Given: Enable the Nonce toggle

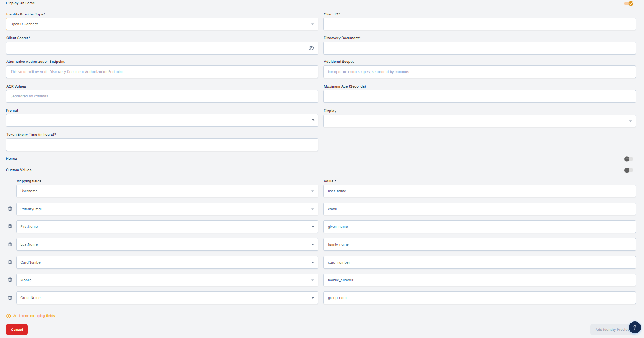Looking at the screenshot, I should pyautogui.click(x=629, y=159).
